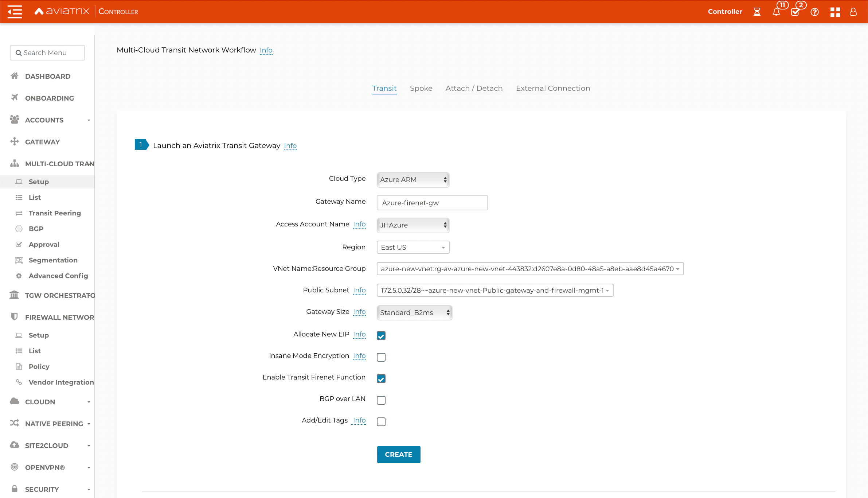The height and width of the screenshot is (498, 868).
Task: Enable Insane Mode Encryption checkbox
Action: pyautogui.click(x=381, y=357)
